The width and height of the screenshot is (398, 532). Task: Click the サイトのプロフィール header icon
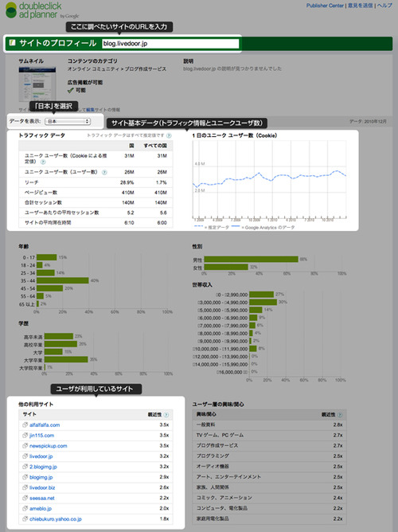[x=13, y=43]
